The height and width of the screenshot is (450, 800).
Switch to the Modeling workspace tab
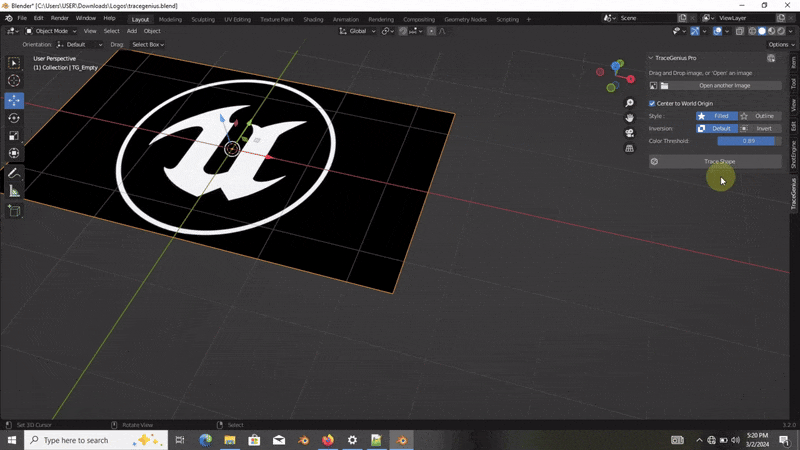[170, 19]
